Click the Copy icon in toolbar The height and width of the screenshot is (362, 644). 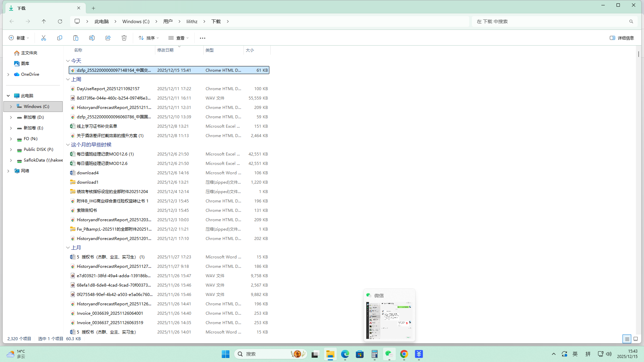(60, 38)
